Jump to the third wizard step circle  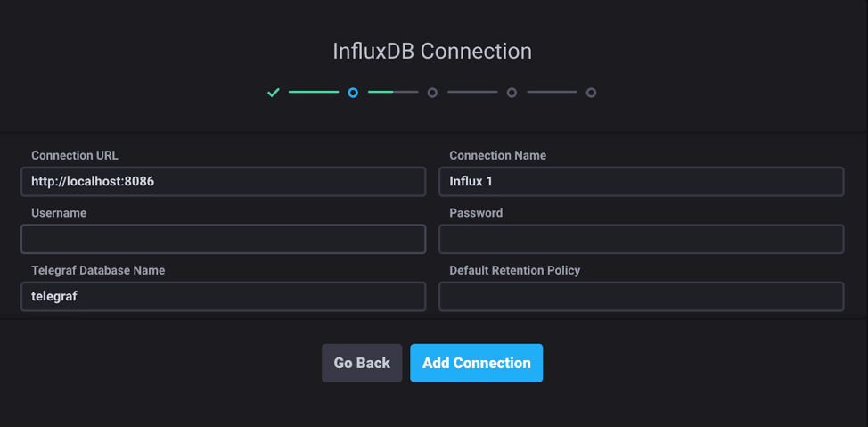(x=432, y=93)
